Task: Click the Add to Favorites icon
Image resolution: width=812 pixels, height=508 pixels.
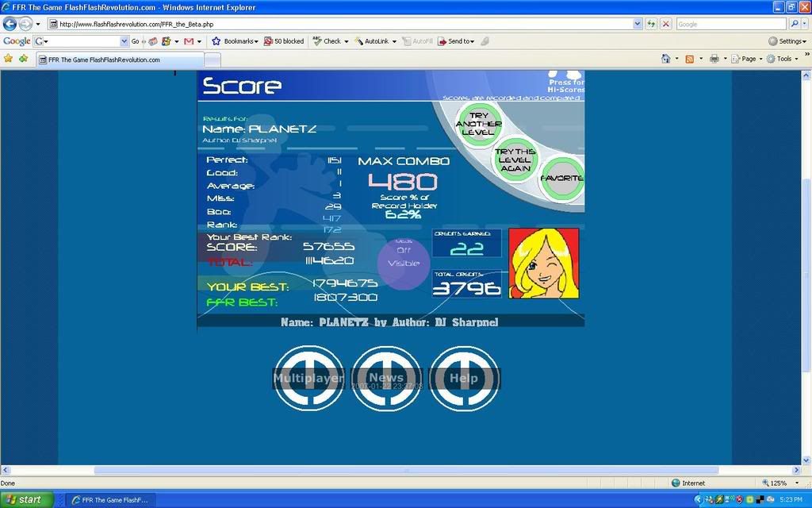Action: [x=23, y=59]
